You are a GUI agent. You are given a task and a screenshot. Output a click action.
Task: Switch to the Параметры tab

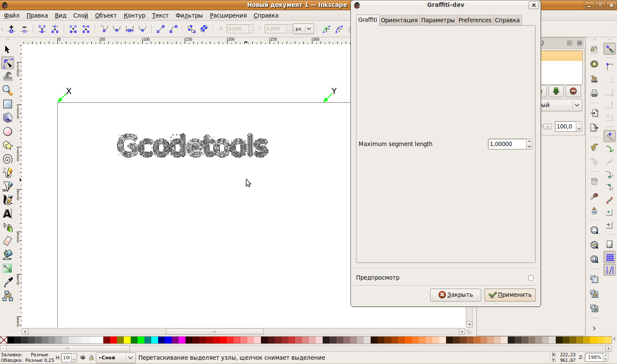click(438, 20)
